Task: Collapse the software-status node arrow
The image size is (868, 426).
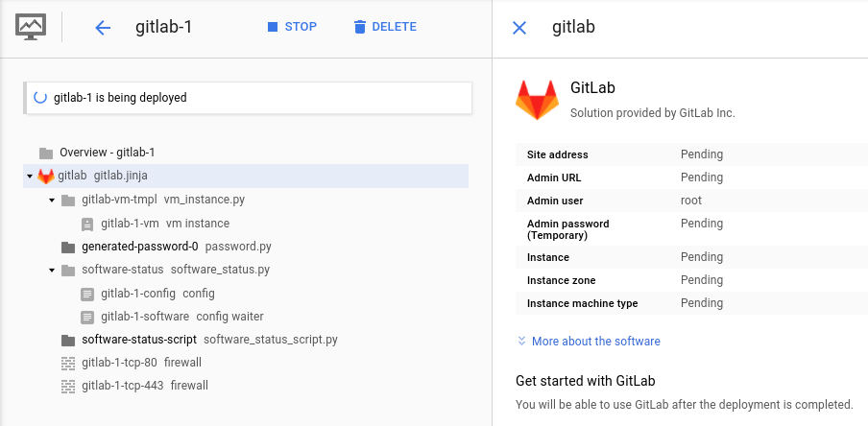Action: [x=52, y=270]
